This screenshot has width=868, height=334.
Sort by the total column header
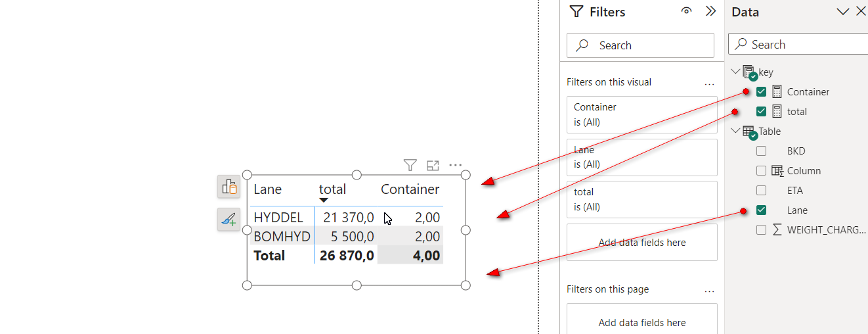[x=332, y=189]
